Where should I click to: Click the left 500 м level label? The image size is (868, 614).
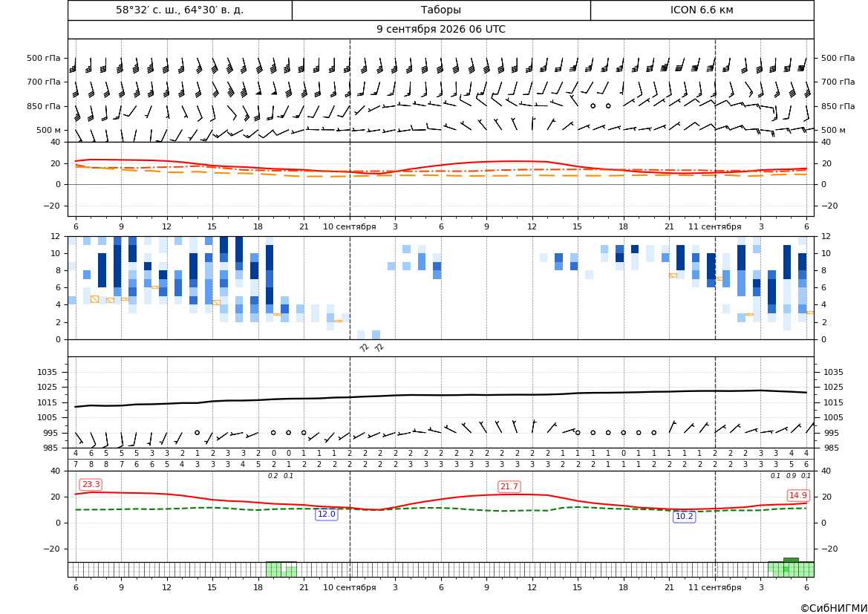[48, 130]
